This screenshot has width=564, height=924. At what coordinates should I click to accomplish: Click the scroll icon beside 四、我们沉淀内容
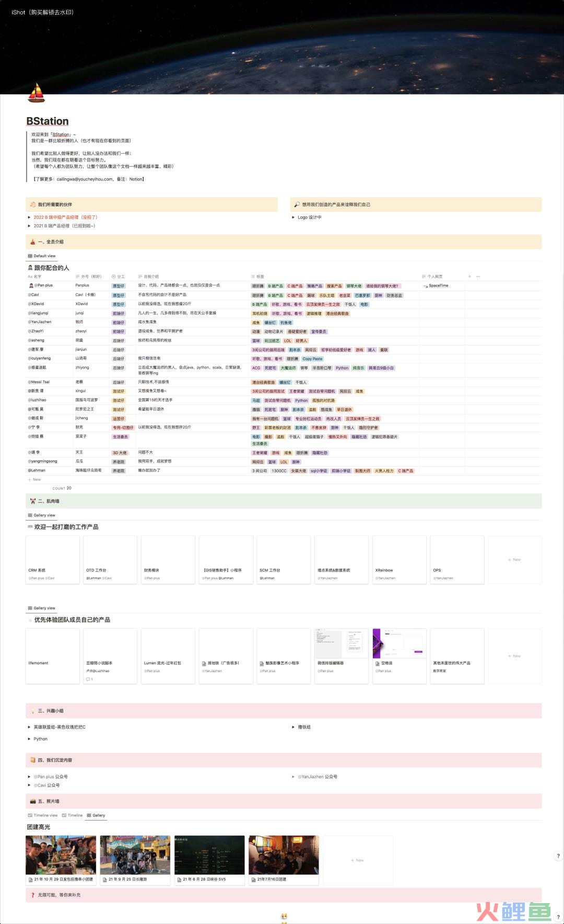click(33, 760)
